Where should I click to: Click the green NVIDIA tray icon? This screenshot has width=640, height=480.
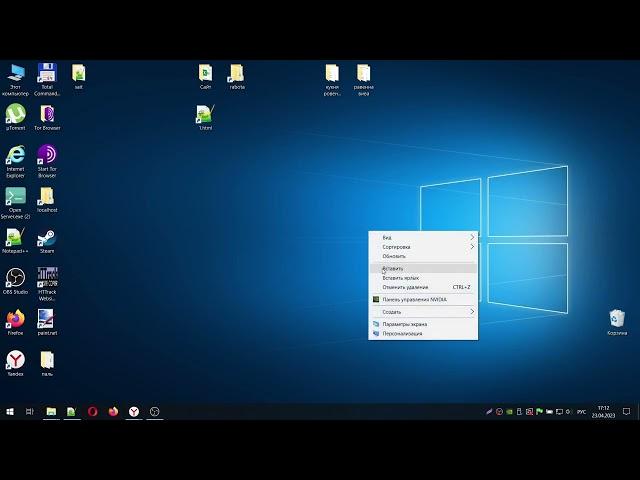509,412
